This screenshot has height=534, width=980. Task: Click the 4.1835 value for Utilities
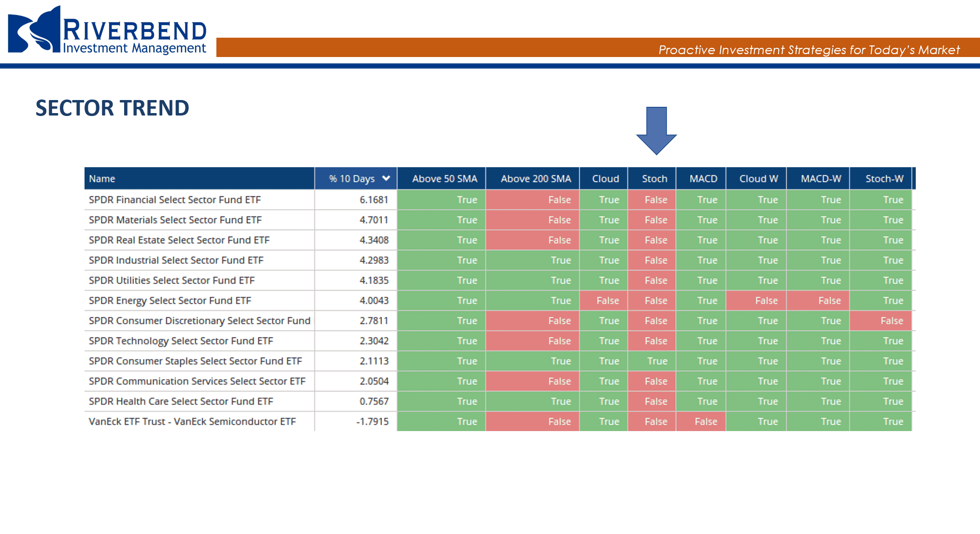(374, 280)
